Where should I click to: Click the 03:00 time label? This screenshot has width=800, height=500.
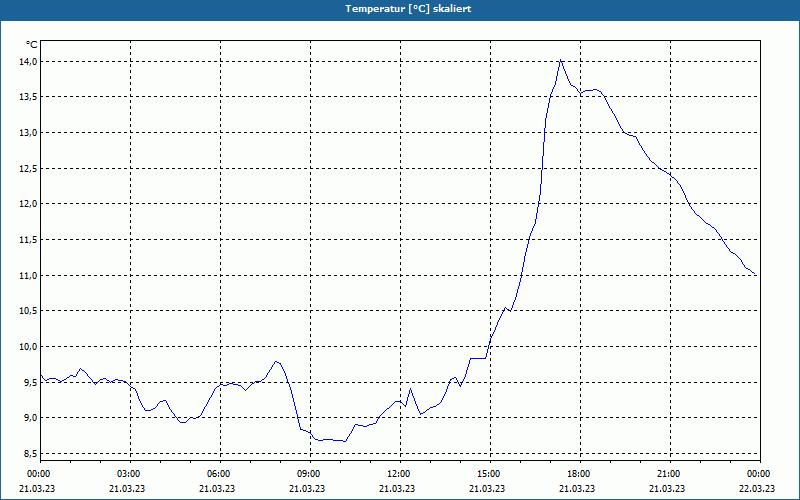[x=129, y=474]
